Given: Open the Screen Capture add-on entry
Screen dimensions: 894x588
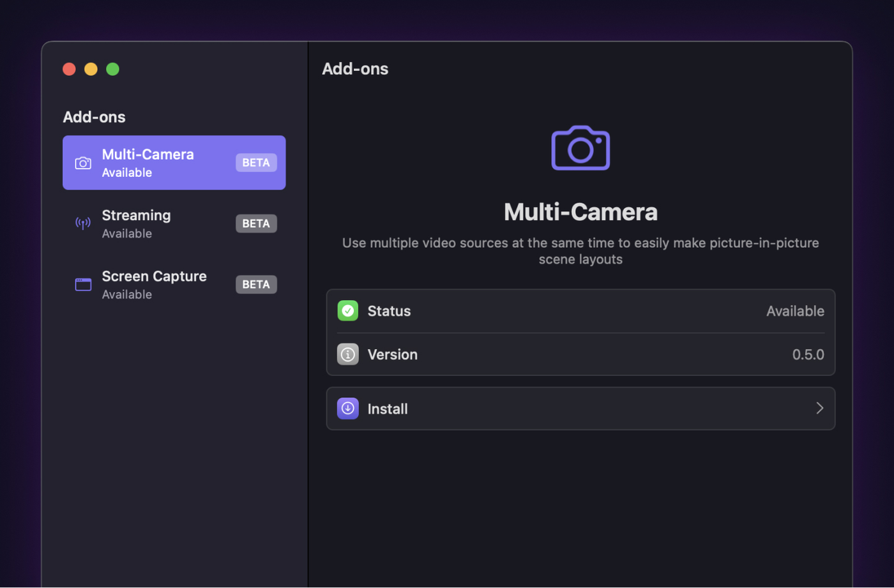Looking at the screenshot, I should click(154, 284).
